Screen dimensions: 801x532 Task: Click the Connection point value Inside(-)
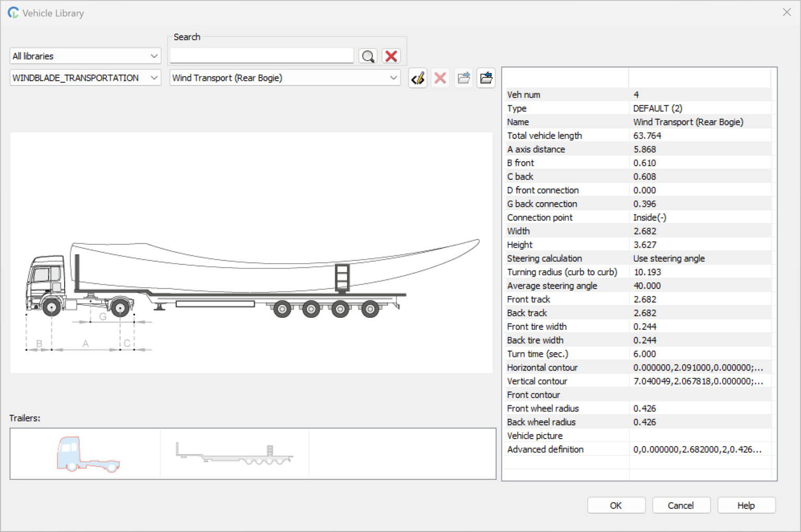coord(650,217)
